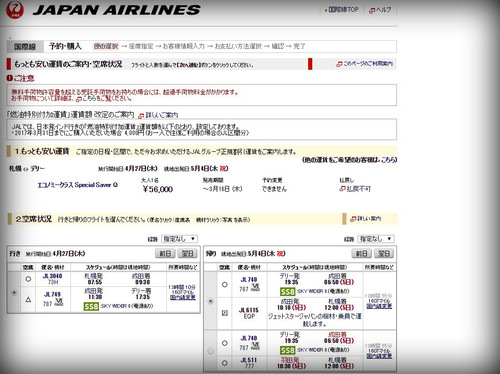
Task: Open 国内線変更 link for JL6115 itinerary
Action: [x=379, y=306]
